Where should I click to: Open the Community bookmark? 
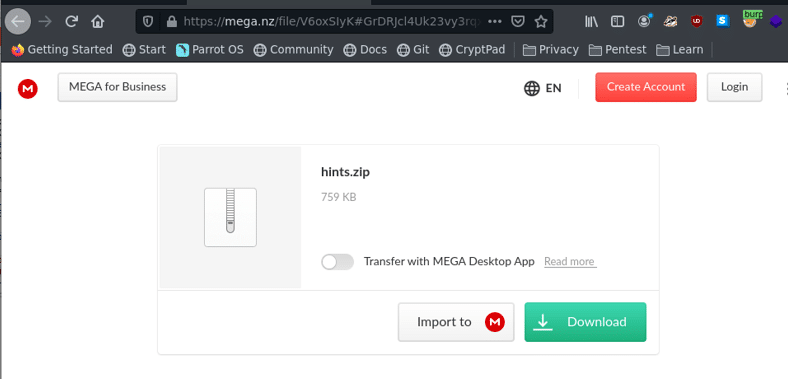pos(293,50)
